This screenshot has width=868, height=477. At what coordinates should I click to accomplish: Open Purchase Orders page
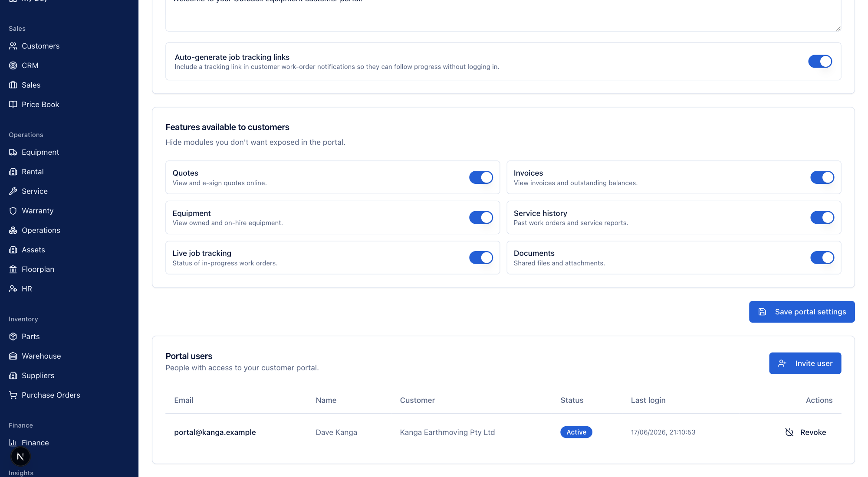(51, 395)
